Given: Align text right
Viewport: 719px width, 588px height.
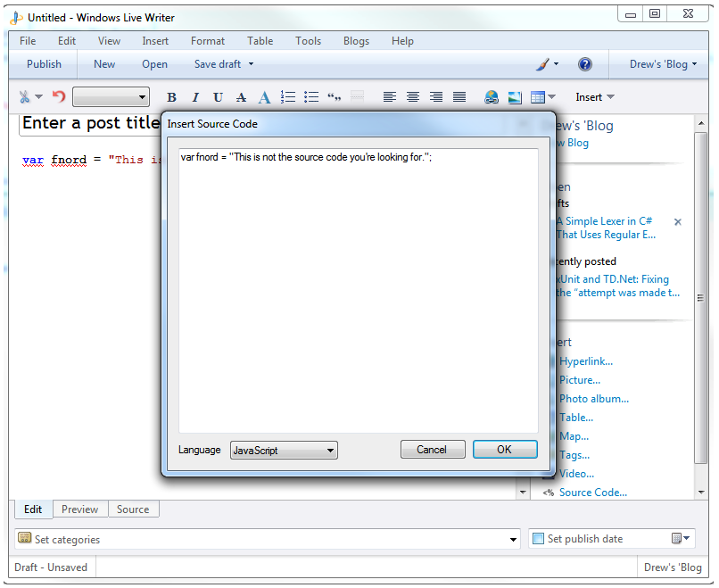Looking at the screenshot, I should [436, 96].
